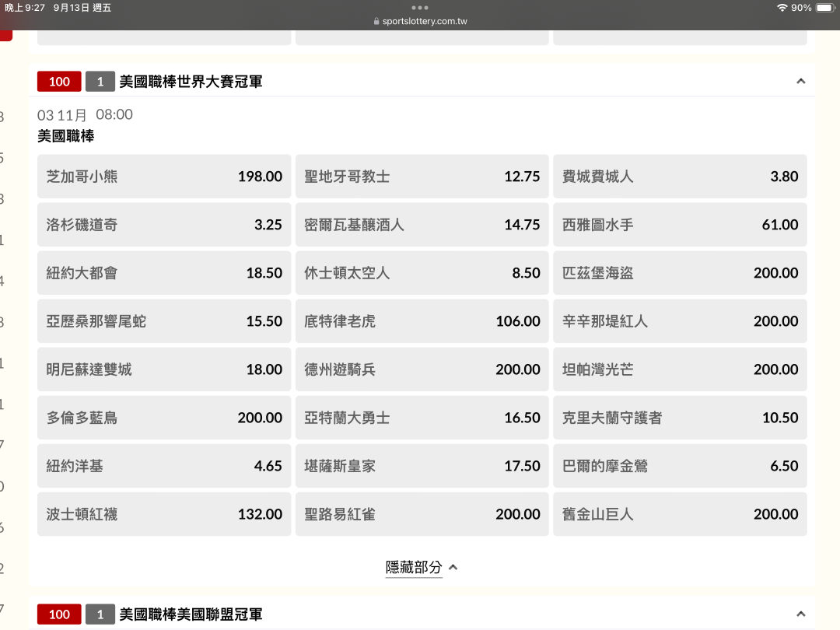The image size is (840, 630).
Task: Pick 辛辛那堤紅人 at 200.00
Action: (x=680, y=321)
